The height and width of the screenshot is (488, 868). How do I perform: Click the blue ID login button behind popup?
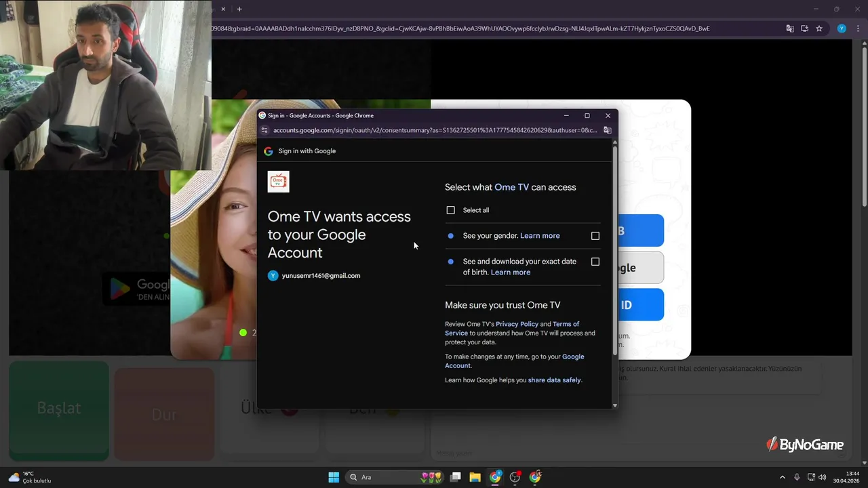pos(640,305)
